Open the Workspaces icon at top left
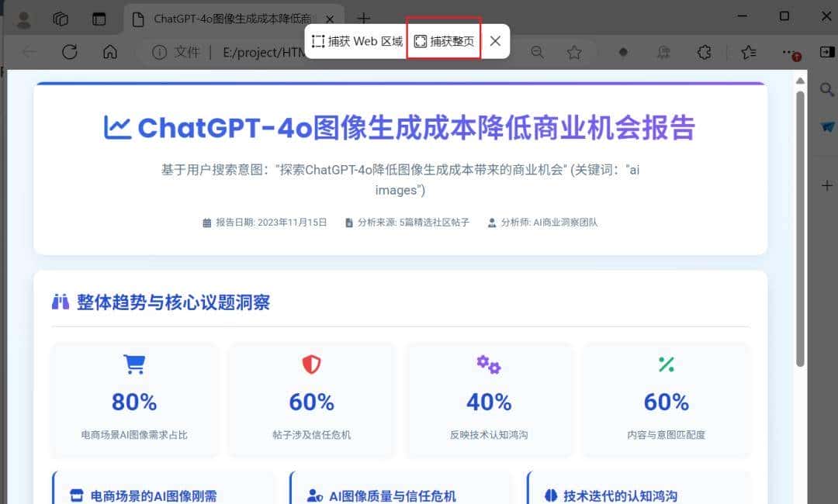Screen dimensions: 838x504 click(60, 19)
